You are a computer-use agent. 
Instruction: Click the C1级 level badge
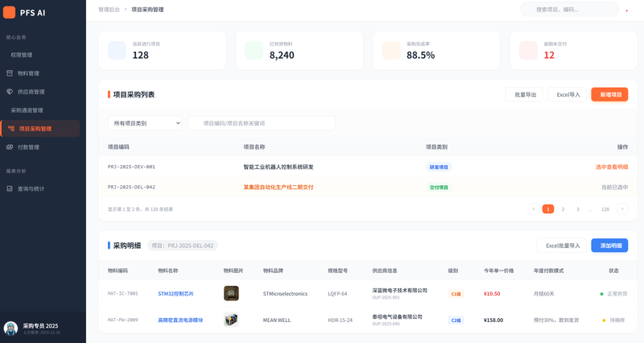[456, 294]
